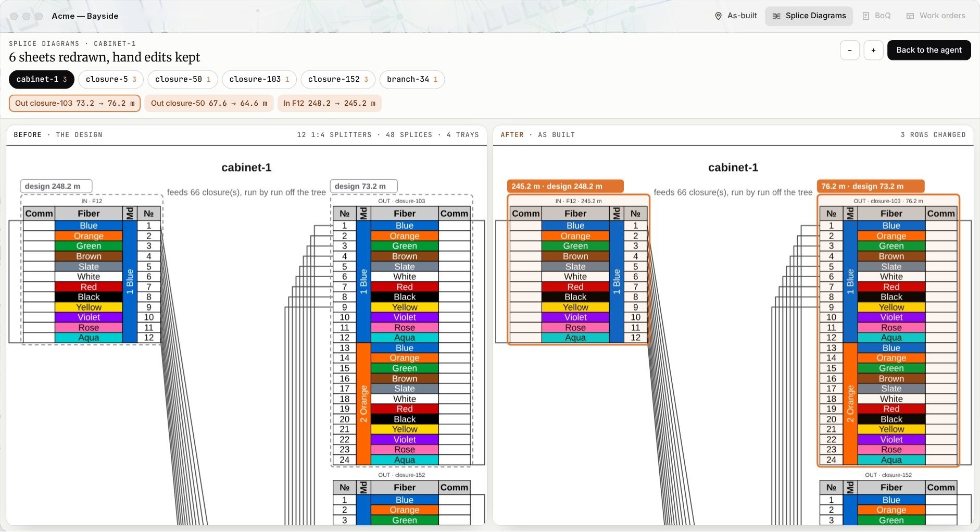Click the '3 ROWS CHANGED' text
Screen dimensions: 980x532
click(x=933, y=135)
